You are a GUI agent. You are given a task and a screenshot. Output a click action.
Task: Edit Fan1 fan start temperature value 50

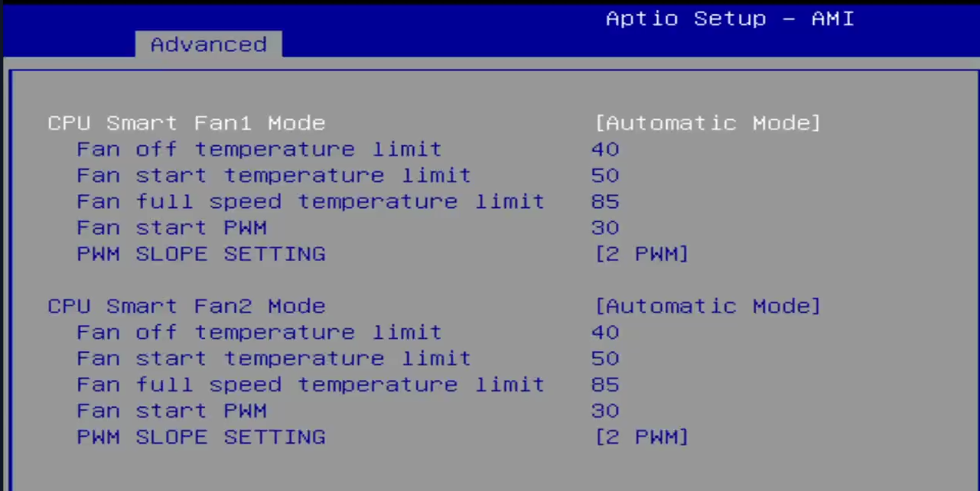coord(605,176)
